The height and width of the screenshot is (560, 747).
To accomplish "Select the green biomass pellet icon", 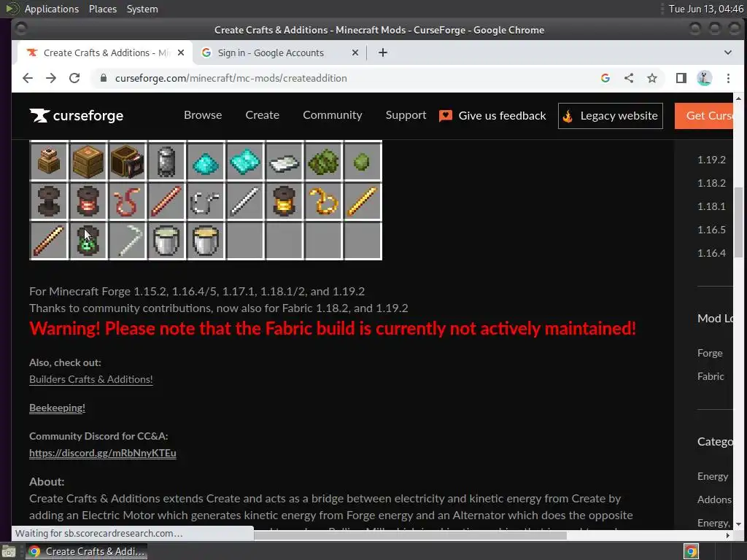I will pos(362,162).
